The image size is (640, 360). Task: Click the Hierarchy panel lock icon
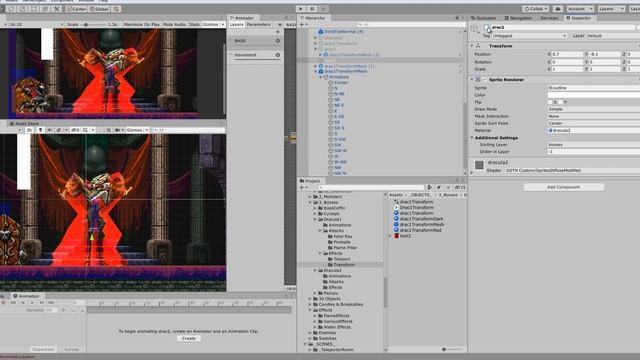coord(457,18)
